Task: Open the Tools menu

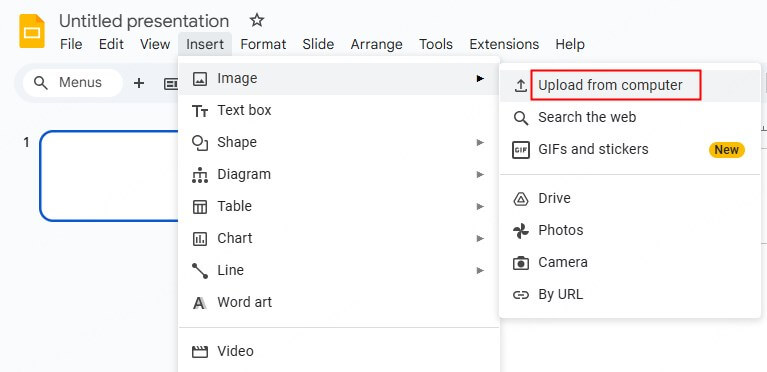Action: point(435,44)
